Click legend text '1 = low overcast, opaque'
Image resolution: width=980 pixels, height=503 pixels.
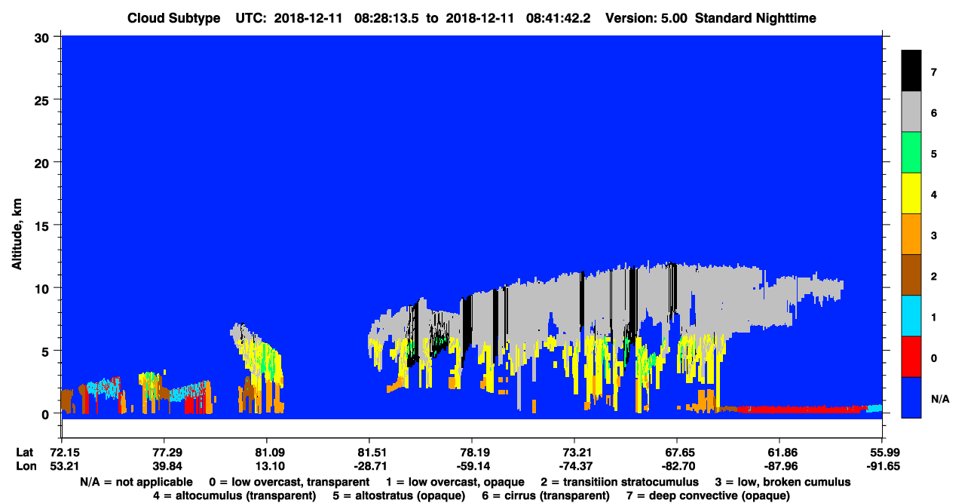pos(455,482)
